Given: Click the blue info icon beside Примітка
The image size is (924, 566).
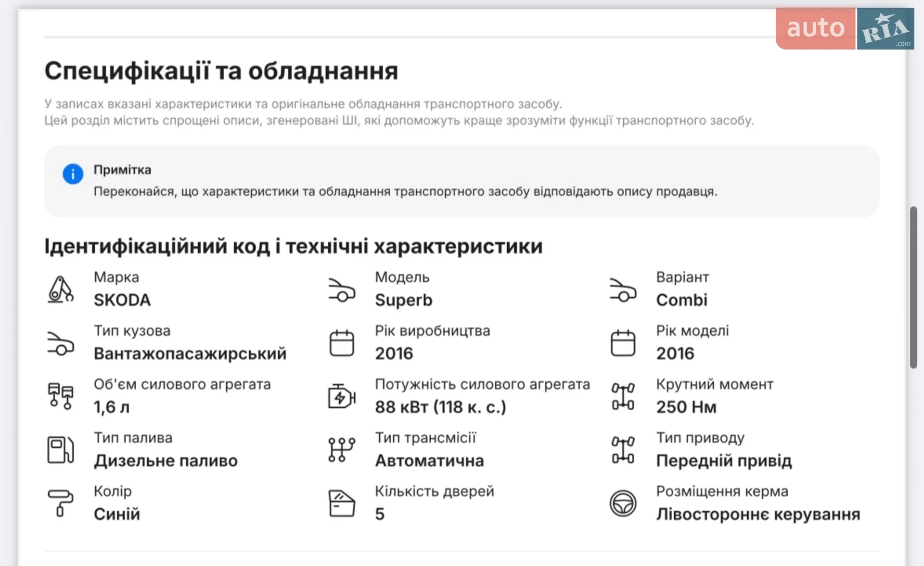Looking at the screenshot, I should pyautogui.click(x=73, y=174).
